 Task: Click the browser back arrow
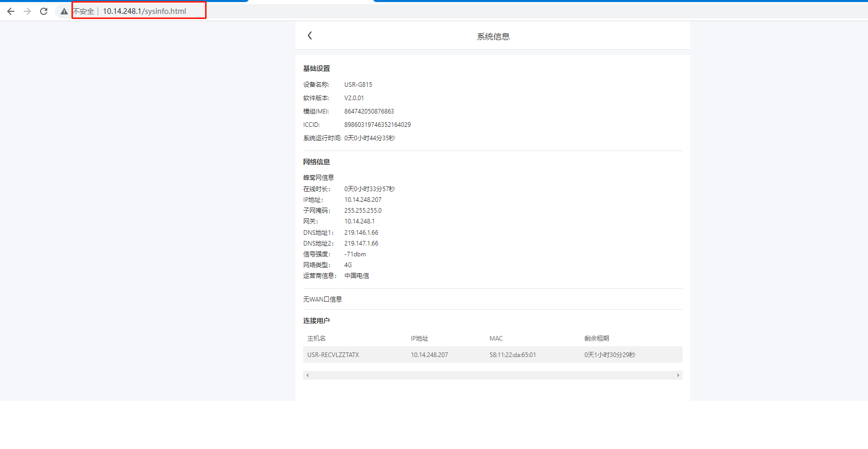click(11, 11)
